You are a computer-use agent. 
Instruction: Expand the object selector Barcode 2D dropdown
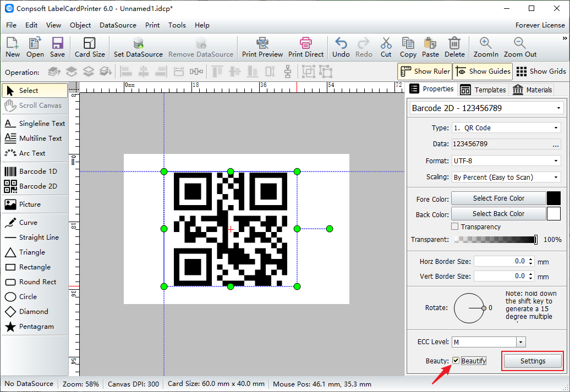coord(558,108)
